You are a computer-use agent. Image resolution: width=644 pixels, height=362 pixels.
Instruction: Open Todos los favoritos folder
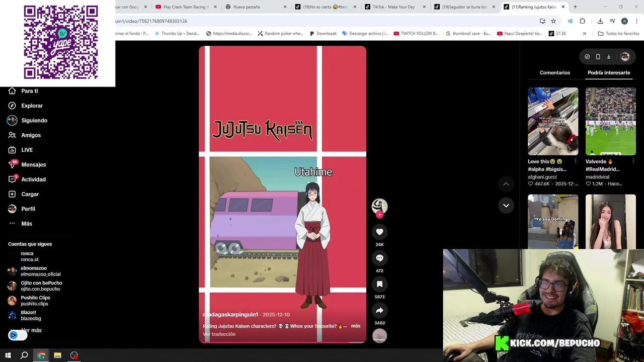618,33
